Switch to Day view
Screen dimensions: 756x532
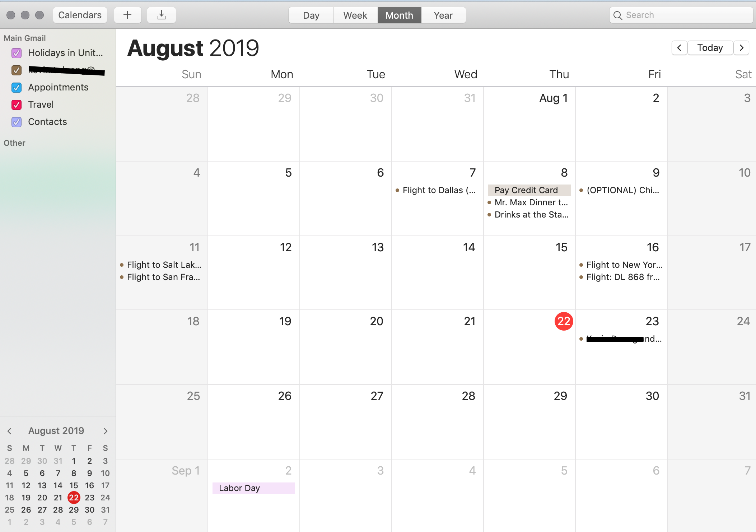[x=311, y=15]
